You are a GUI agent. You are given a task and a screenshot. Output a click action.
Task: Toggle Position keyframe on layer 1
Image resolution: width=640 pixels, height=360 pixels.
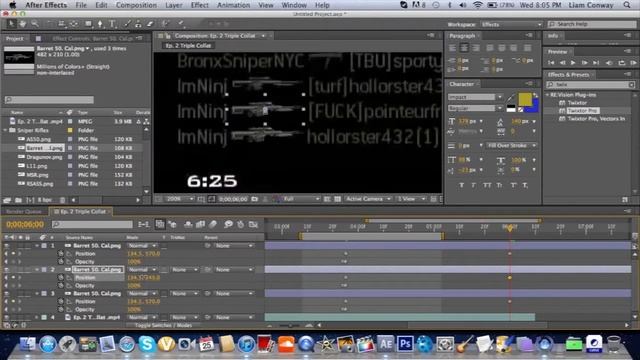[x=13, y=253]
